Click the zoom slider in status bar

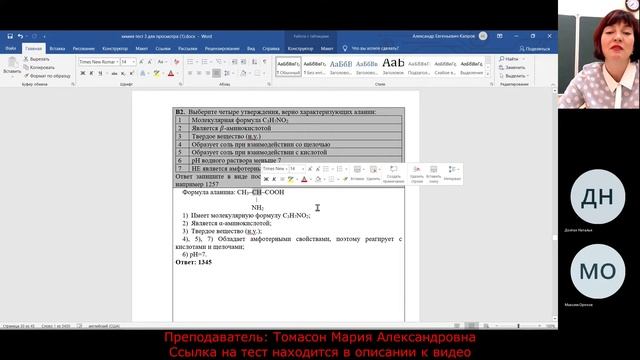518,326
